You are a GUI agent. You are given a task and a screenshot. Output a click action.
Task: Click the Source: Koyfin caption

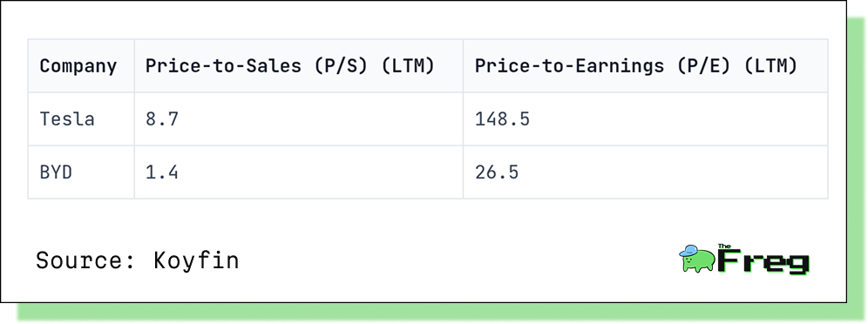coord(138,260)
